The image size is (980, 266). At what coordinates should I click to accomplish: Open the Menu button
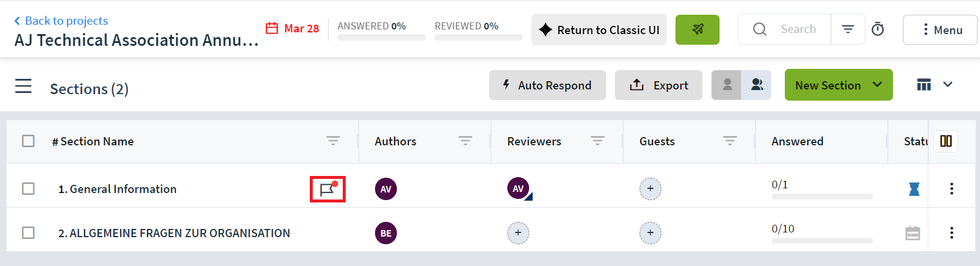point(940,29)
